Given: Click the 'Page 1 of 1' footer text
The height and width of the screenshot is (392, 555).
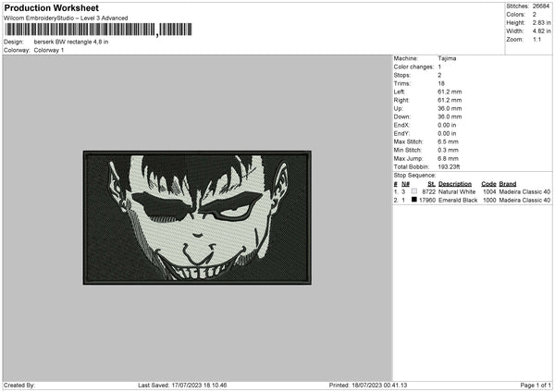Looking at the screenshot, I should [536, 386].
